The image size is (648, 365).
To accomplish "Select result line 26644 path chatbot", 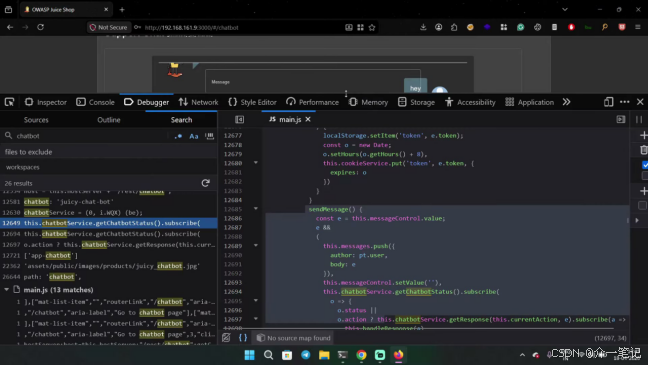I will pos(108,277).
